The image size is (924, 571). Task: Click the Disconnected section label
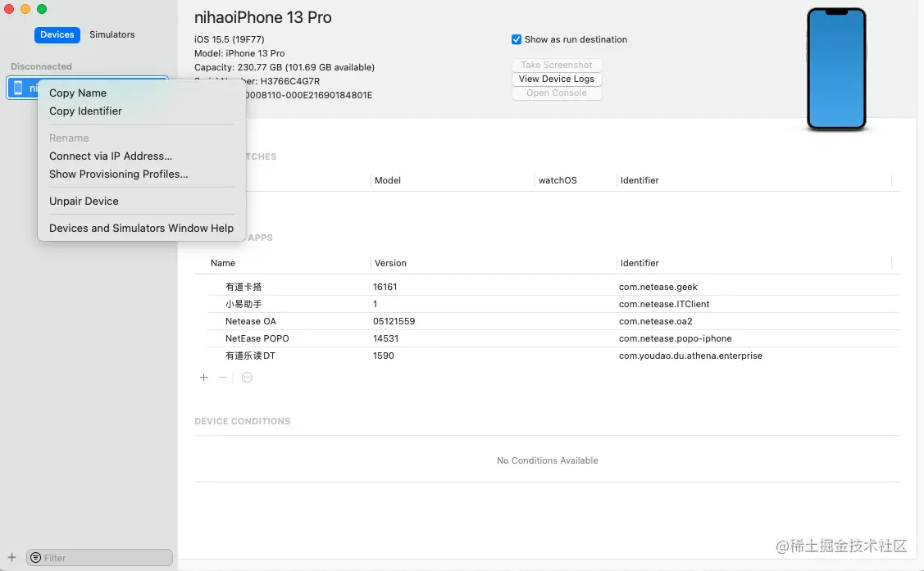coord(41,66)
